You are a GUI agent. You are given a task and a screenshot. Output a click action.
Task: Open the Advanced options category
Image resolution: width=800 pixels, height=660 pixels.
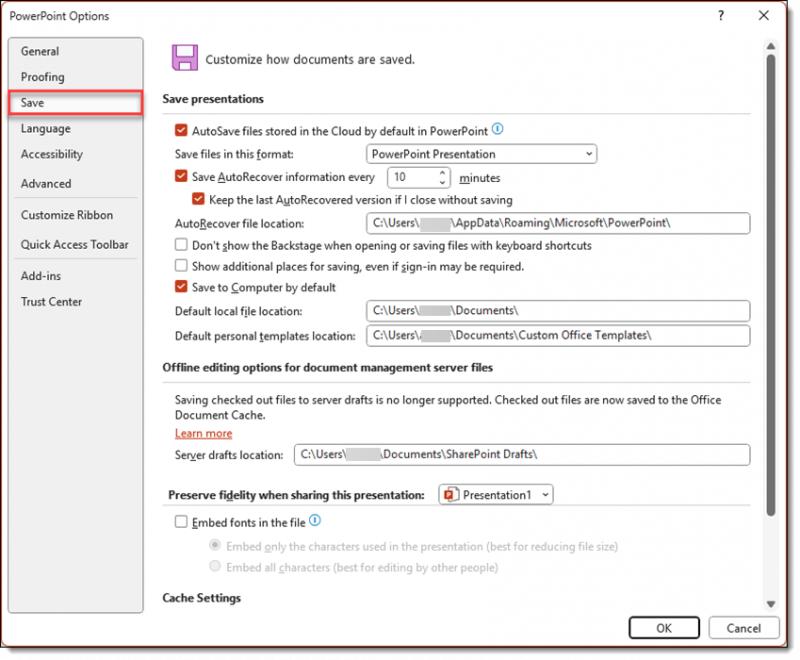point(46,184)
